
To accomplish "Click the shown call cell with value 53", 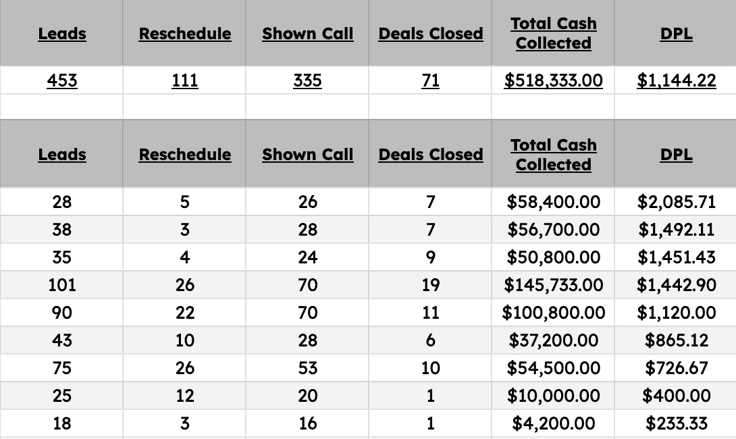I will point(307,368).
